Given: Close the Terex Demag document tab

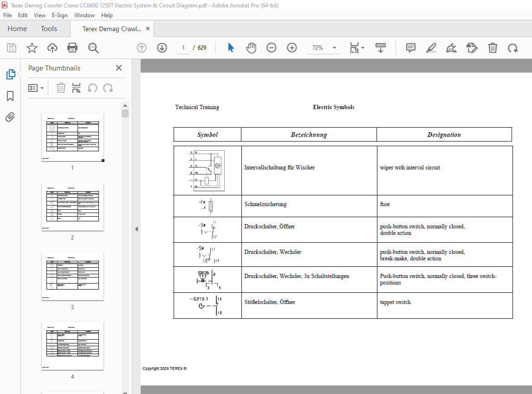Looking at the screenshot, I should pyautogui.click(x=148, y=29).
